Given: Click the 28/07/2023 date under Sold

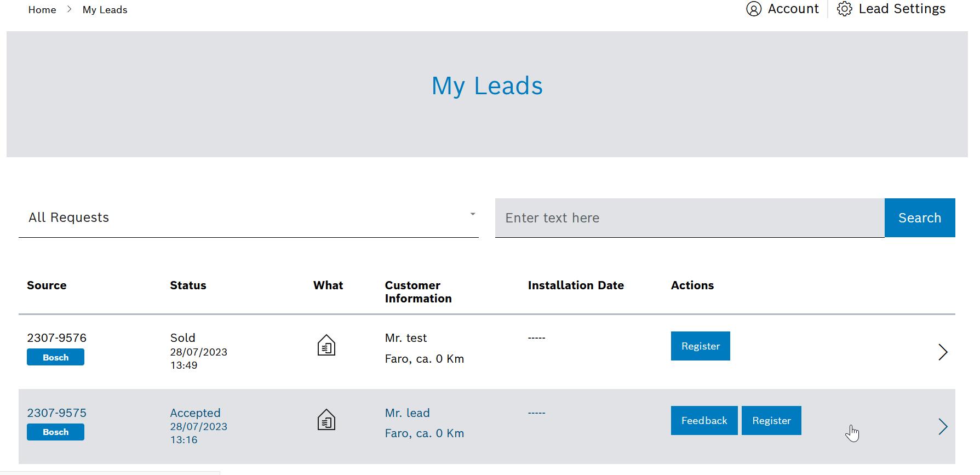Looking at the screenshot, I should tap(198, 352).
